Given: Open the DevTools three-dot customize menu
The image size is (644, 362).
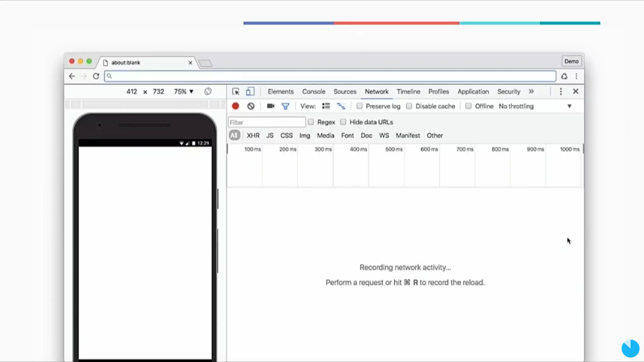Looking at the screenshot, I should point(561,91).
